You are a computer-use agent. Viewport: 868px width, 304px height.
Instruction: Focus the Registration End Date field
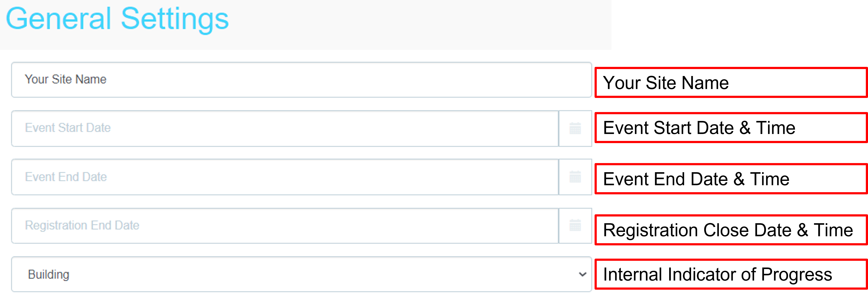pyautogui.click(x=285, y=225)
